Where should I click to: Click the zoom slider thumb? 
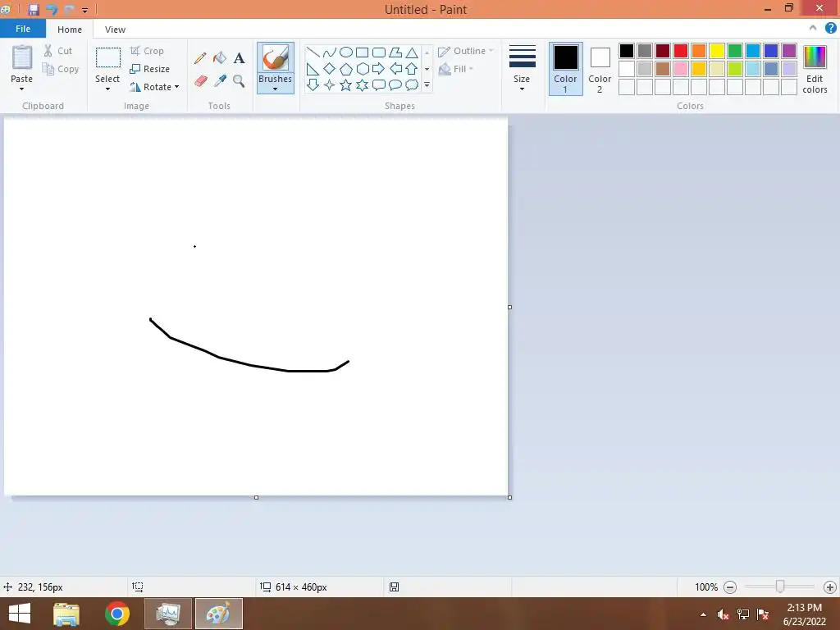point(780,587)
